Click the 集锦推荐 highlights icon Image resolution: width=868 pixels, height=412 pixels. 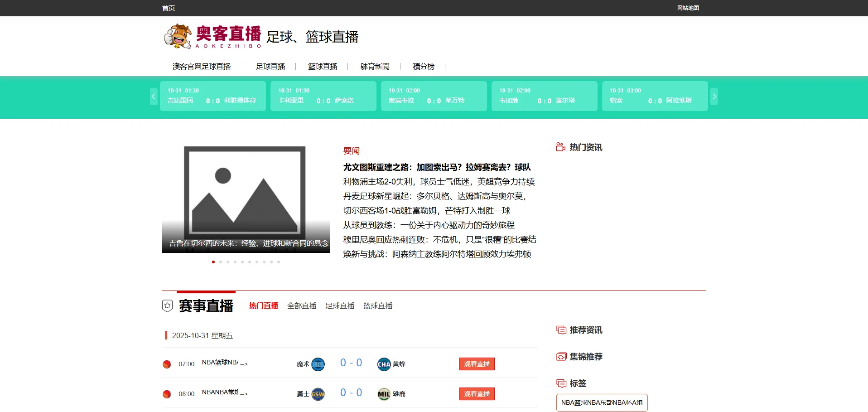pos(561,357)
